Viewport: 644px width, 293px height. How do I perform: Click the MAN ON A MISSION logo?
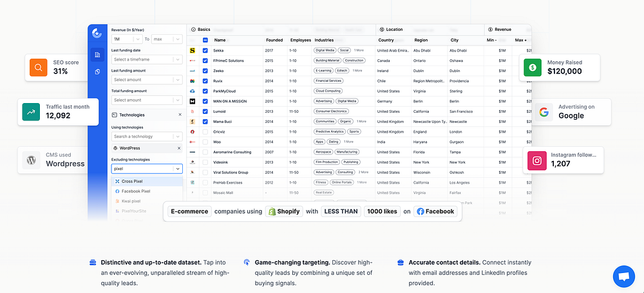(x=192, y=101)
